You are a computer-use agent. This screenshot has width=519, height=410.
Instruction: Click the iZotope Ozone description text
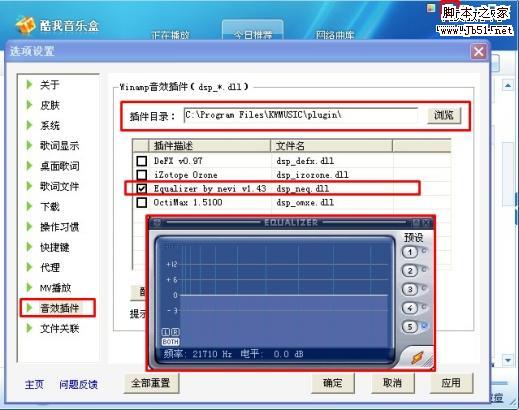click(185, 175)
